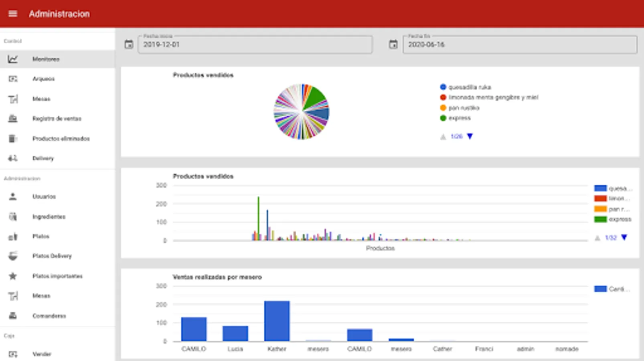Click the Usuarios person icon
644x361 pixels.
click(13, 197)
